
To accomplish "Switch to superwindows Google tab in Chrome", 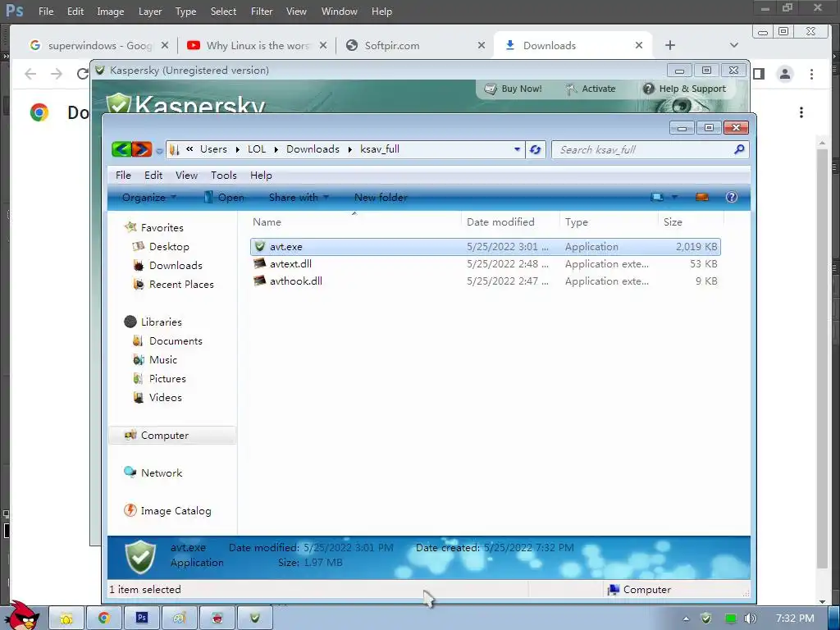I will (99, 46).
